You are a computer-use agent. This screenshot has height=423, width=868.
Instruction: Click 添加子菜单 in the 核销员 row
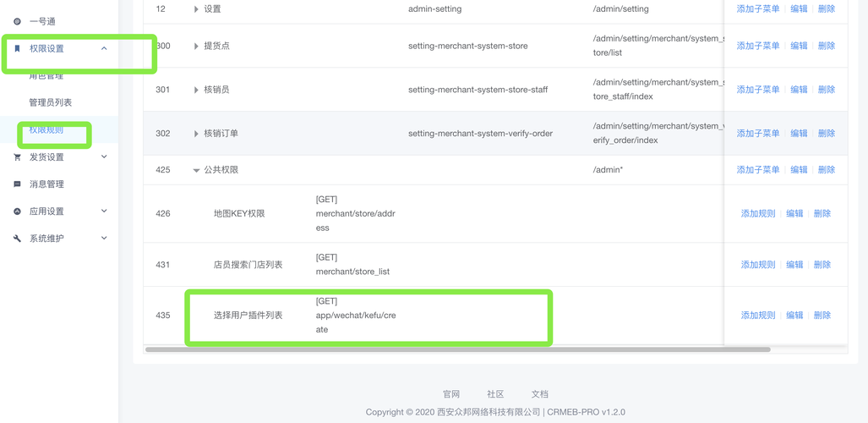pyautogui.click(x=758, y=90)
